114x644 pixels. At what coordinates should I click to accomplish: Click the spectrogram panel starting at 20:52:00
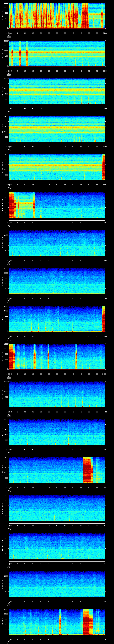tap(57, 91)
